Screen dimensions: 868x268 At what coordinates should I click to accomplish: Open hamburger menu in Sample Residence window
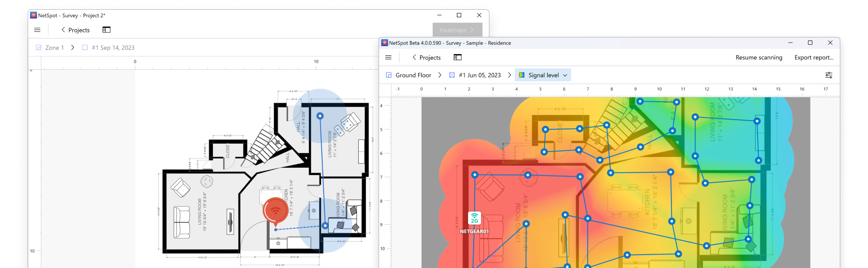point(388,58)
